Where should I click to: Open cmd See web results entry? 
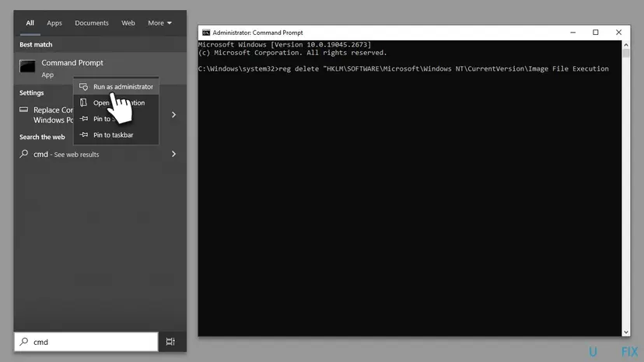pos(100,155)
